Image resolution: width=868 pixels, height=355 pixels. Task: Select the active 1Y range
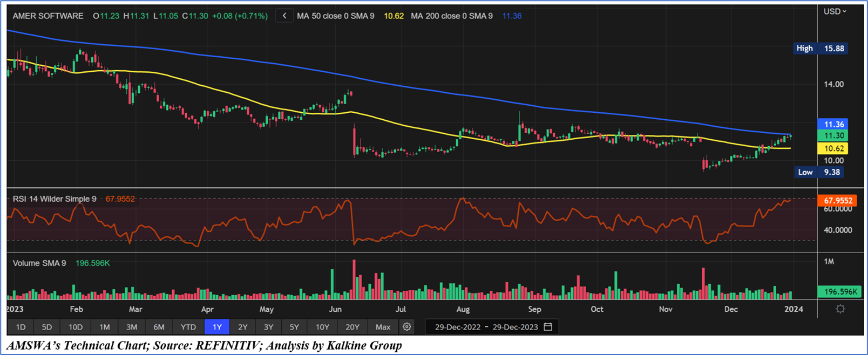[x=217, y=327]
